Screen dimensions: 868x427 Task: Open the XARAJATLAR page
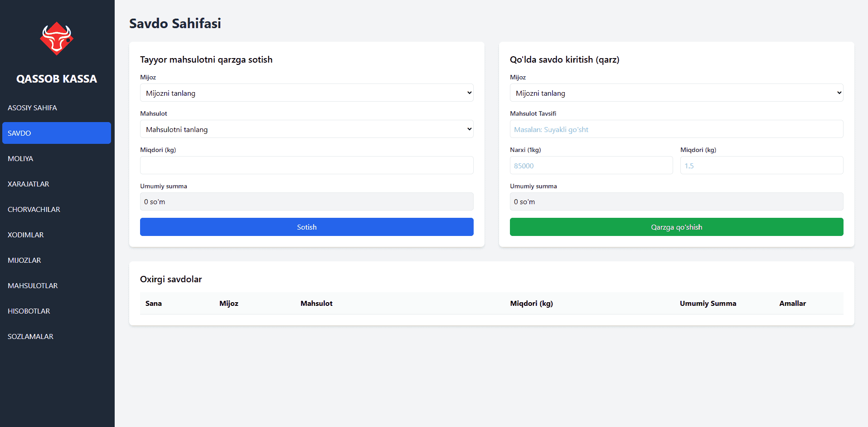click(x=28, y=184)
